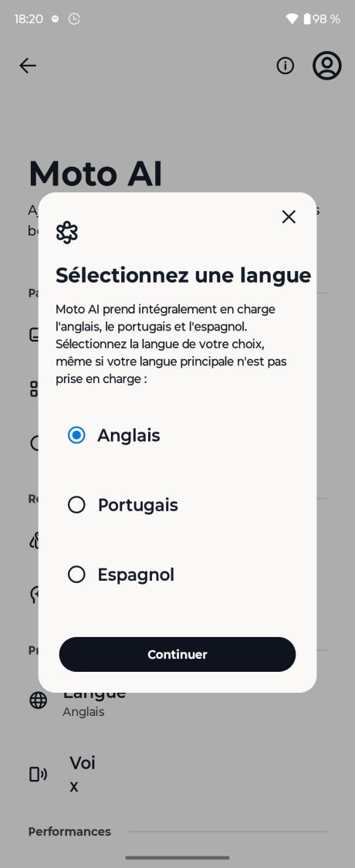Screen dimensions: 355x868
Task: Close the language selection dialog
Action: point(289,217)
